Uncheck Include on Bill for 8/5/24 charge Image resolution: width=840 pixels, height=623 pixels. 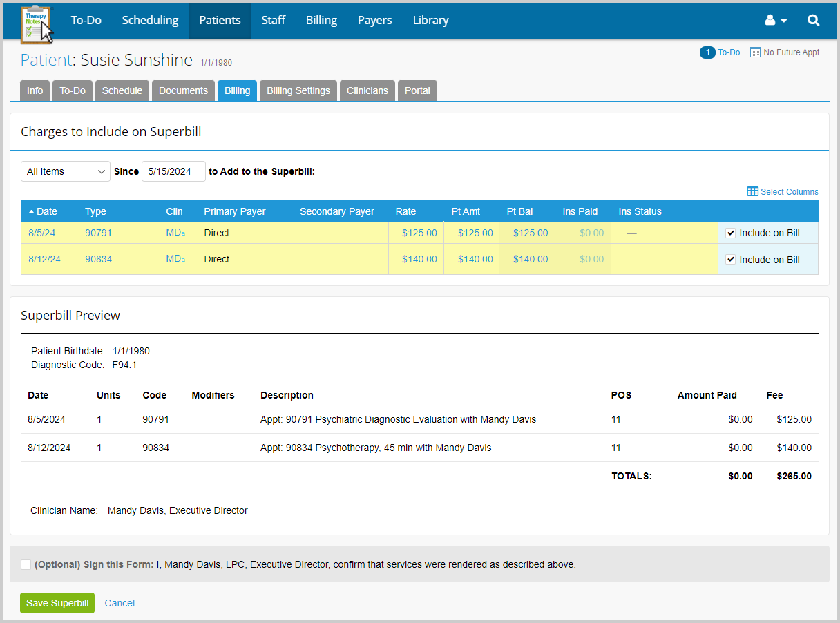(x=730, y=233)
